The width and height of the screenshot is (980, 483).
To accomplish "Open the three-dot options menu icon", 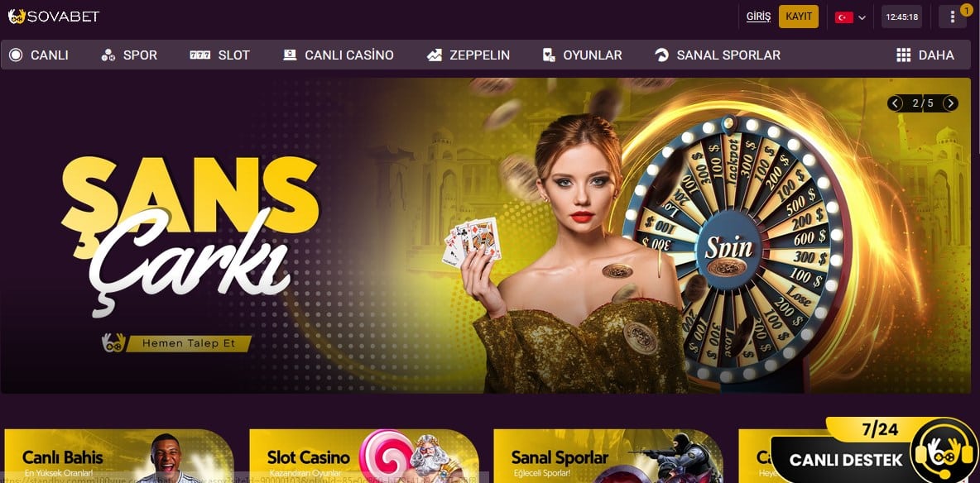I will pyautogui.click(x=952, y=17).
